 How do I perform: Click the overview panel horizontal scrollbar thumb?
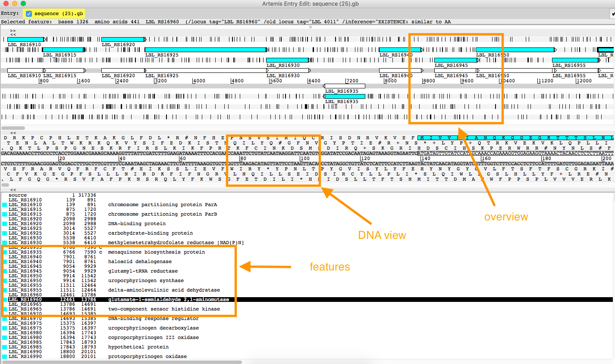13,128
